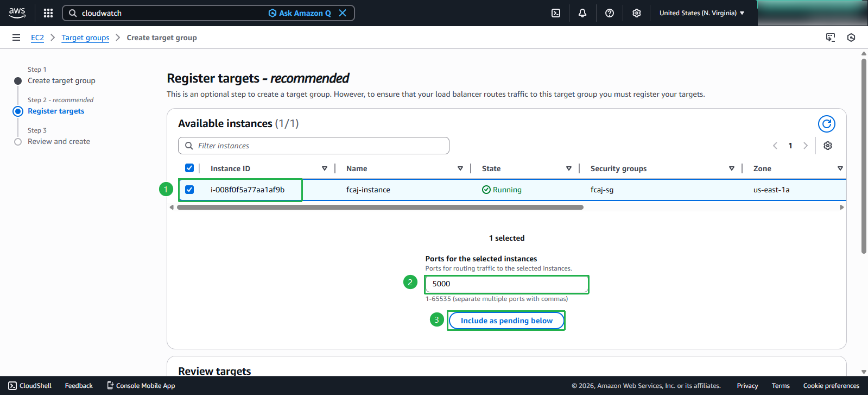Open CloudShell icon in top bar
This screenshot has height=395, width=868.
(556, 13)
